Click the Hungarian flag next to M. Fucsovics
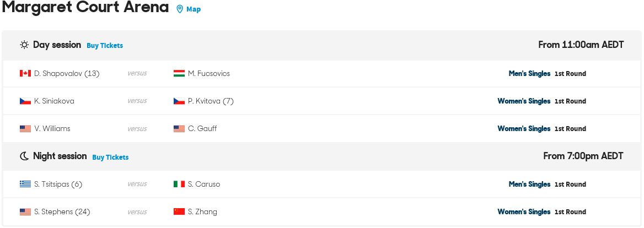Image resolution: width=644 pixels, height=228 pixels. coord(179,73)
